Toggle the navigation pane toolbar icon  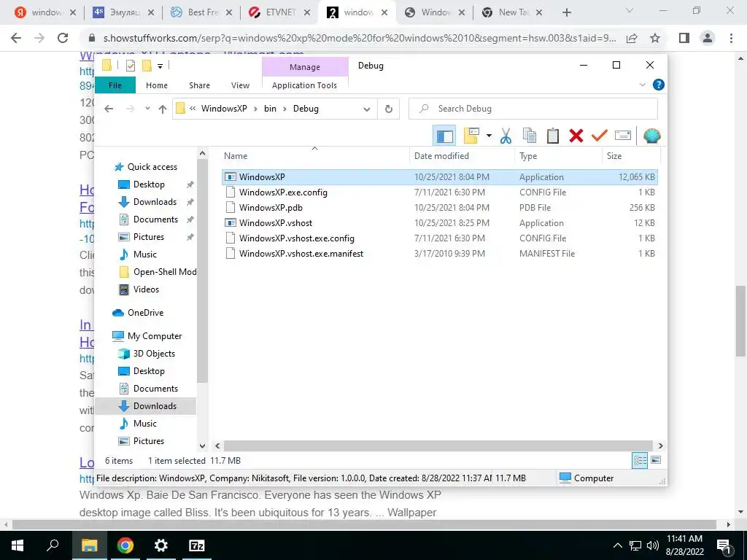click(444, 136)
